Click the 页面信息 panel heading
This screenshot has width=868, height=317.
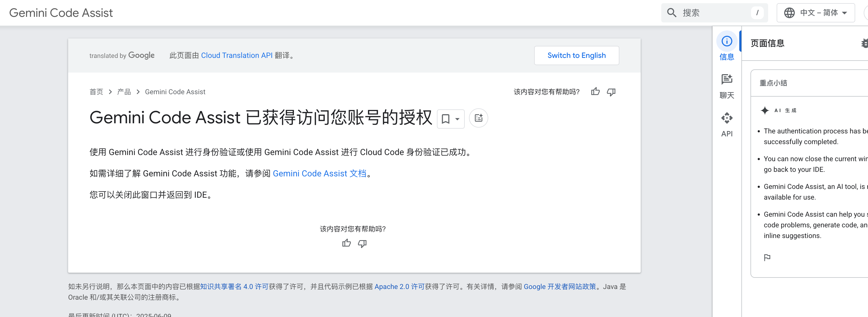[x=767, y=43]
